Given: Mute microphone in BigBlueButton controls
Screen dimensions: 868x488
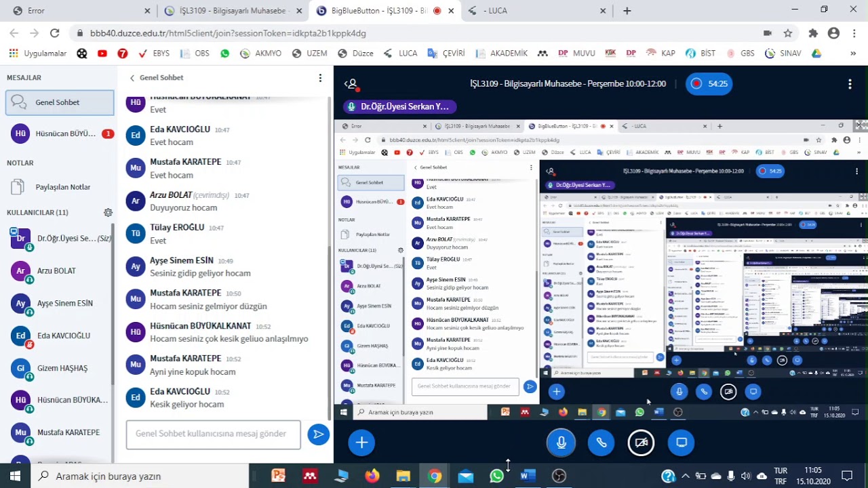Looking at the screenshot, I should click(x=561, y=443).
